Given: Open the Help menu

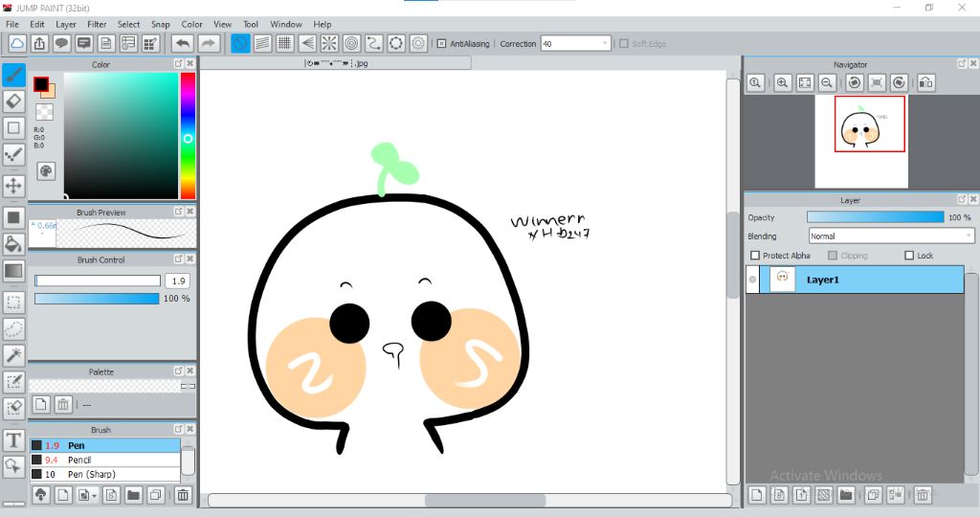Looking at the screenshot, I should 323,24.
